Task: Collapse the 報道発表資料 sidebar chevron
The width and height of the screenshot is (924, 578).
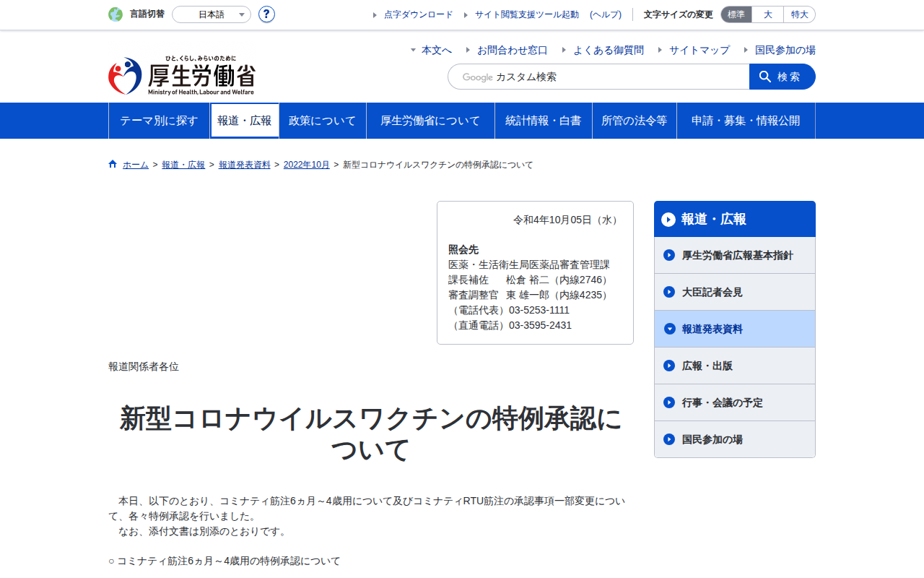Action: (x=669, y=329)
